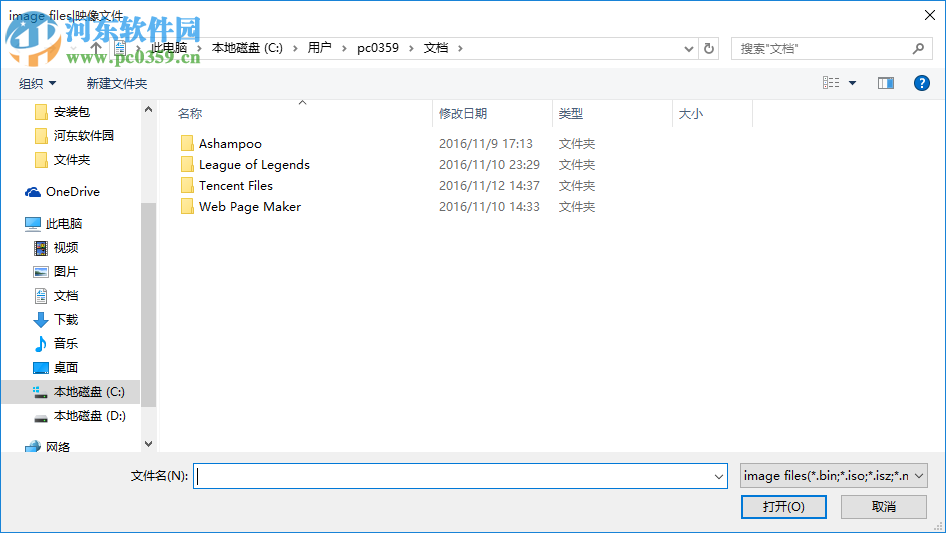The height and width of the screenshot is (533, 946).
Task: Click 此电脑 in the address breadcrumb
Action: point(169,48)
